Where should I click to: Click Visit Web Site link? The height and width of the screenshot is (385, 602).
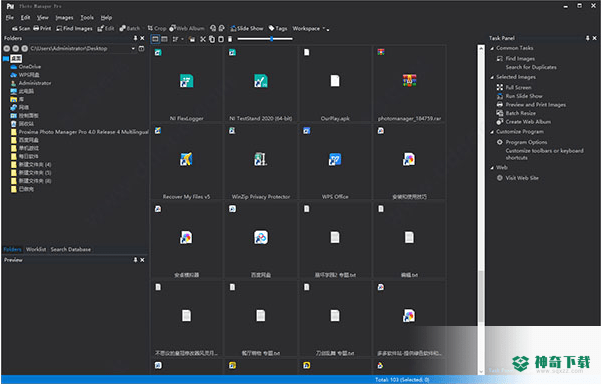click(x=522, y=178)
